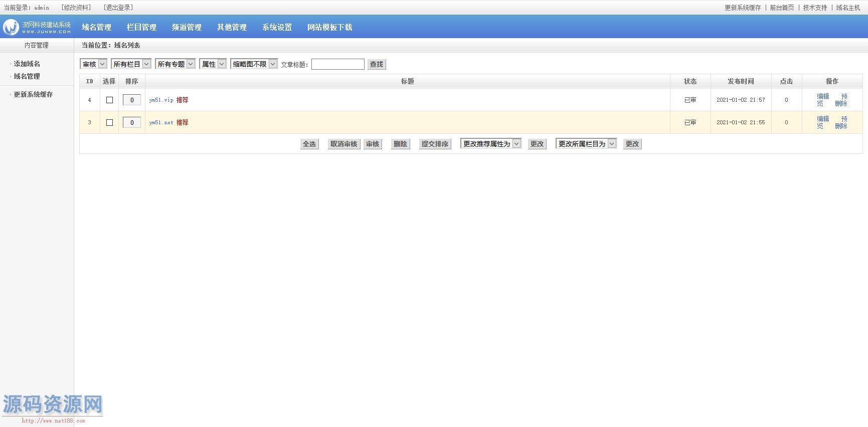
Task: Click the timestamp 2021-01-02 21:55
Action: click(x=741, y=122)
